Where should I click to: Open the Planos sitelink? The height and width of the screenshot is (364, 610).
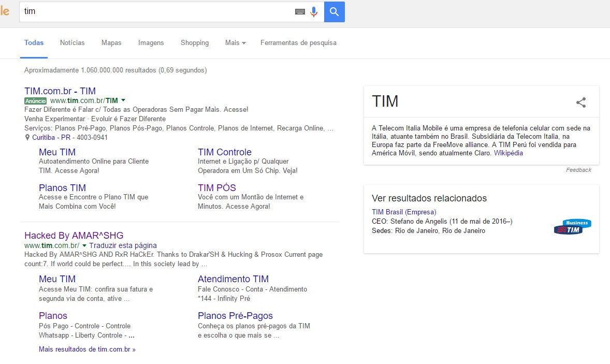tap(53, 316)
